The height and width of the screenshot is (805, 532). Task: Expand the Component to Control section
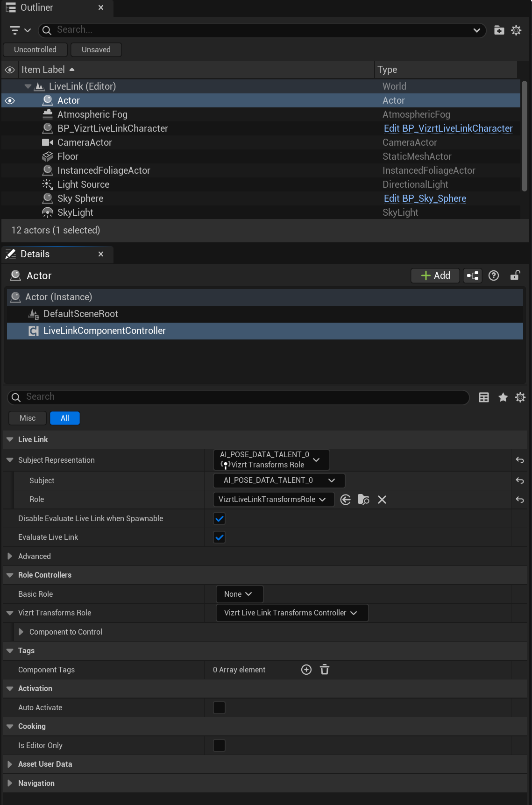pos(21,632)
